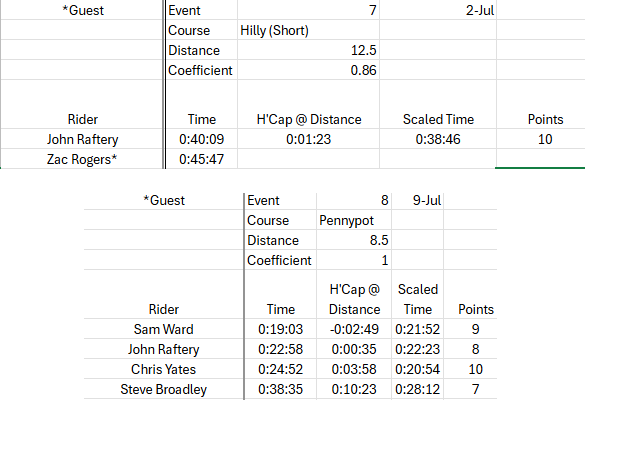This screenshot has height=455, width=617.
Task: Click the 12.5 distance cell
Action: pyautogui.click(x=308, y=50)
